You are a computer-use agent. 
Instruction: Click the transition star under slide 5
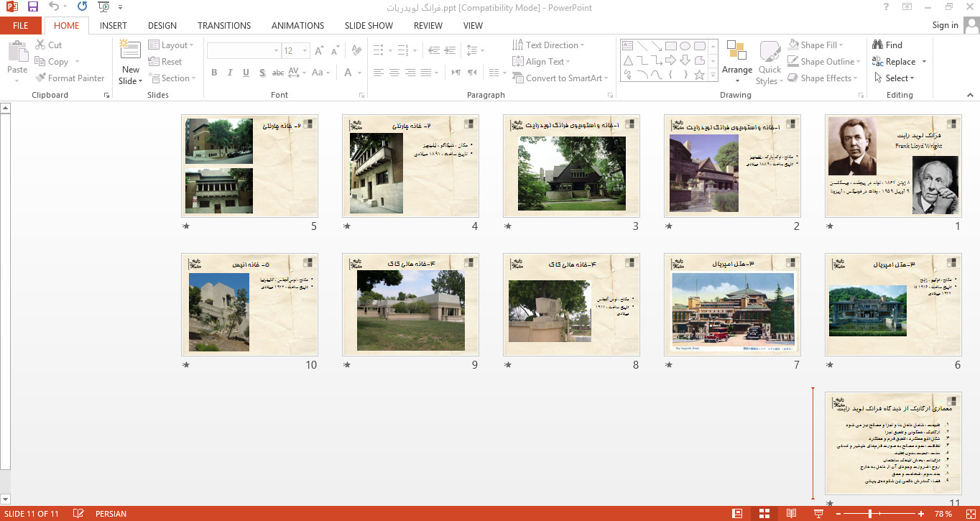[186, 226]
